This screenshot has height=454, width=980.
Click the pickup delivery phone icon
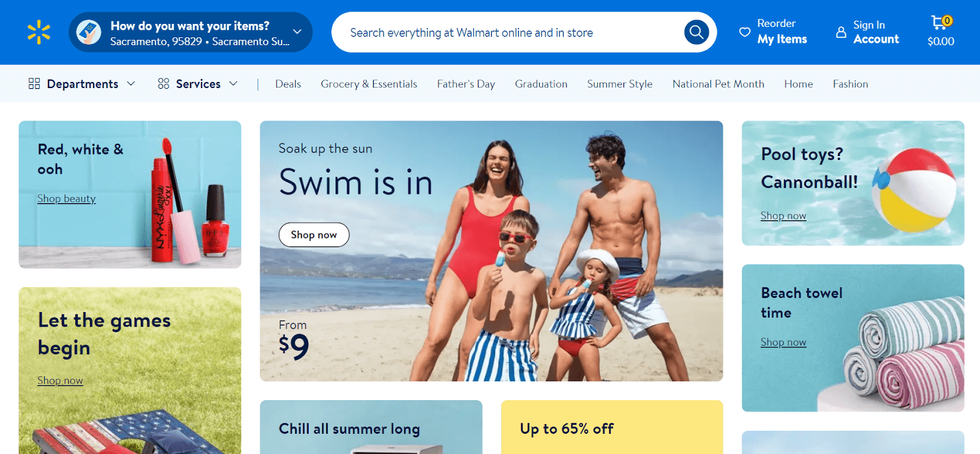point(89,32)
